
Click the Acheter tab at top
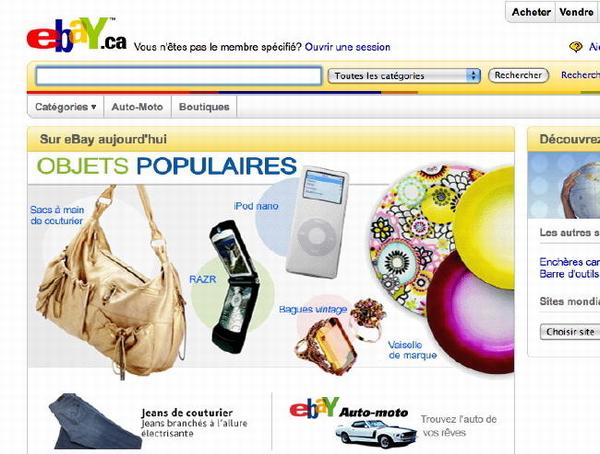[x=531, y=12]
